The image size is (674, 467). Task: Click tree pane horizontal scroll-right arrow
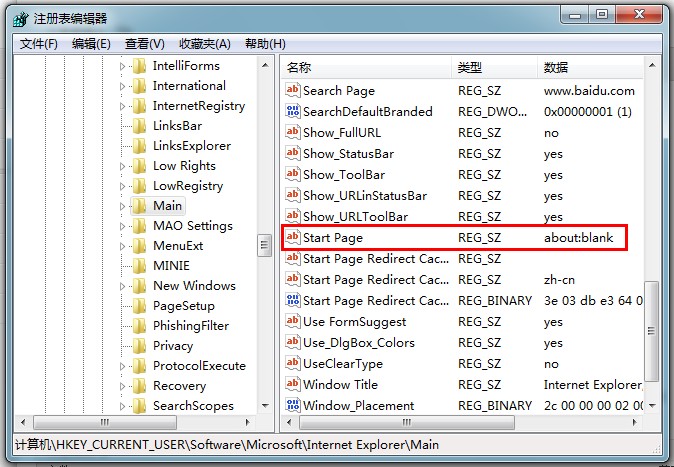coord(248,422)
